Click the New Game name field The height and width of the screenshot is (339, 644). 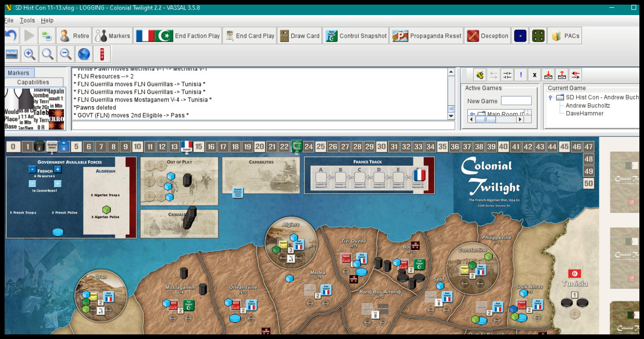pos(516,101)
